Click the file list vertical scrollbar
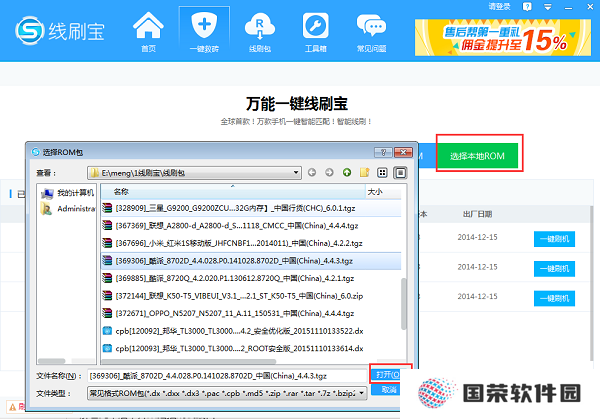The width and height of the screenshot is (600, 419). click(x=403, y=303)
